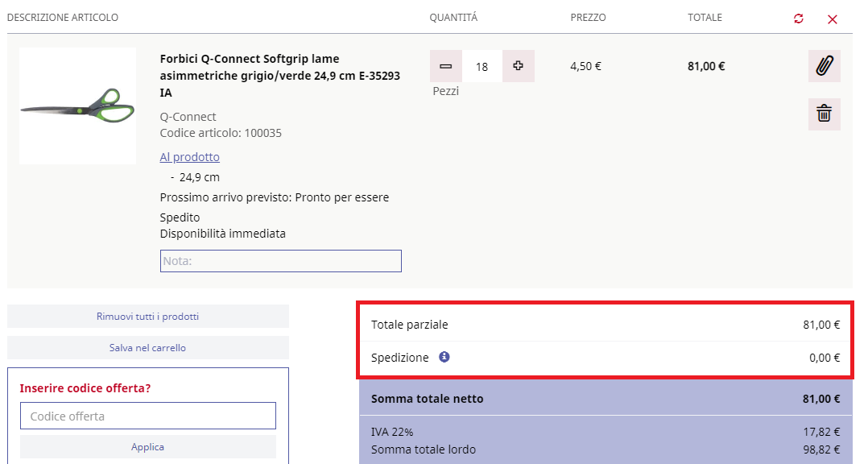Close the cart with the red X
The image size is (868, 464).
pyautogui.click(x=832, y=19)
